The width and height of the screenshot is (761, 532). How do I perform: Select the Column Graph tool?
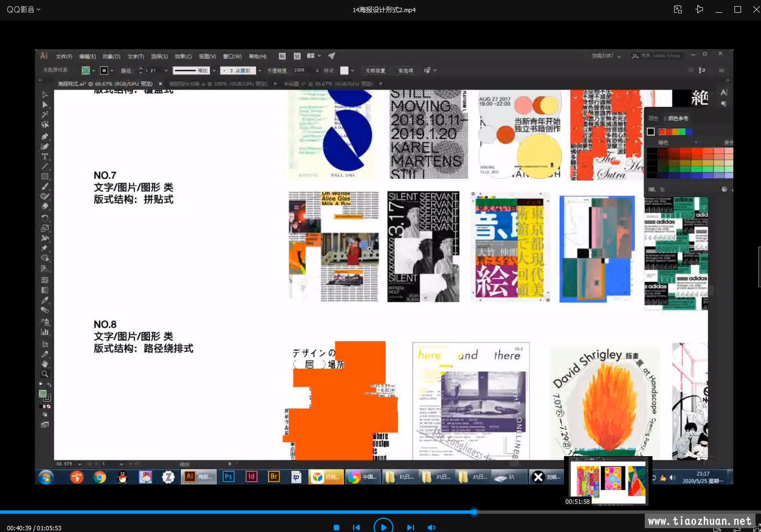coord(45,332)
